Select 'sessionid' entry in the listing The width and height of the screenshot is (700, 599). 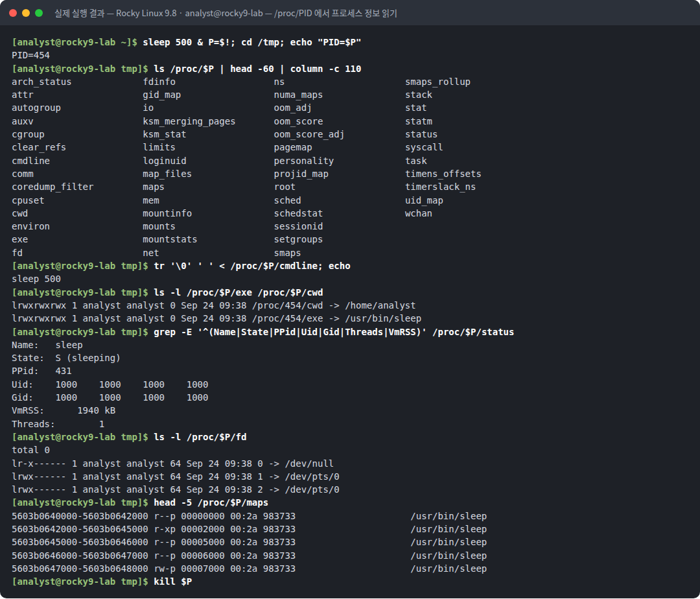pyautogui.click(x=298, y=226)
